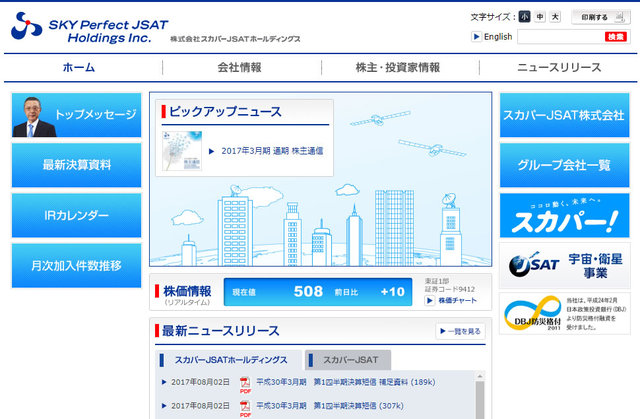640x419 pixels.
Task: Expand the 一覧を見る news list
Action: [x=460, y=331]
